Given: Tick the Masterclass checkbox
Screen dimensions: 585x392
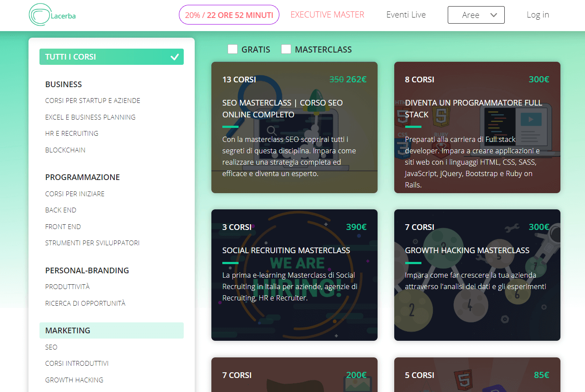Looking at the screenshot, I should pos(286,49).
